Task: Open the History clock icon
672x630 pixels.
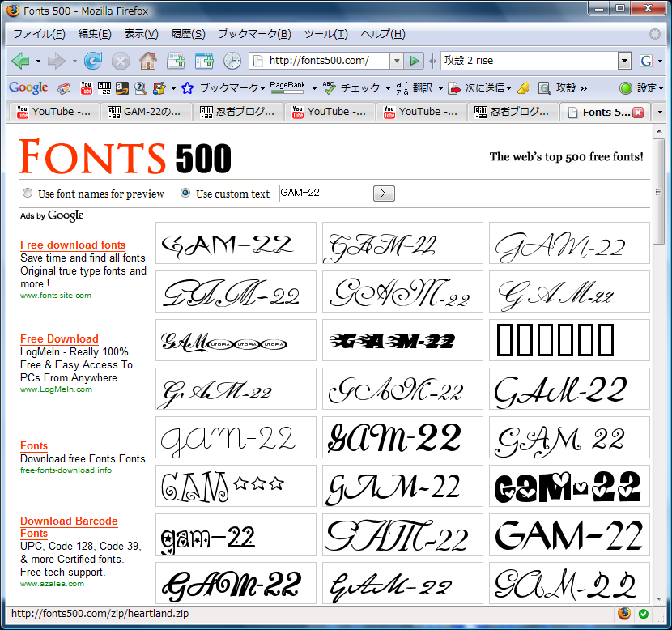Action: point(232,61)
